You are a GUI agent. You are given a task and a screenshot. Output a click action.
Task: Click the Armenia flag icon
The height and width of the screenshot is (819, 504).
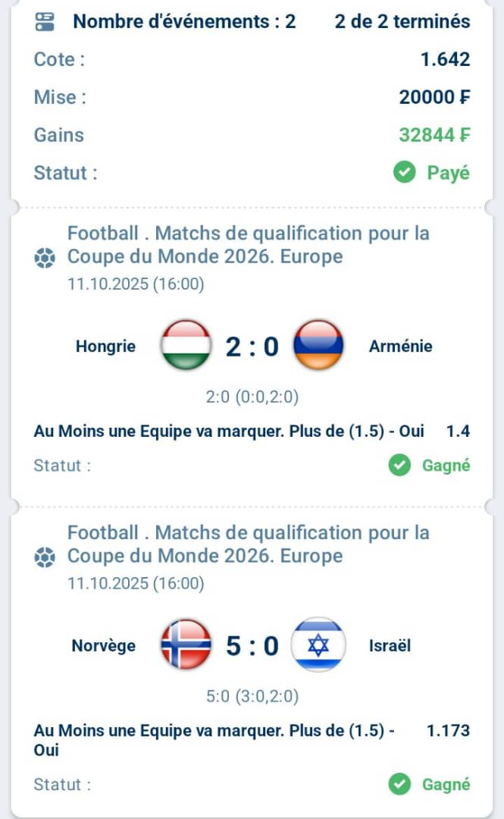[x=318, y=346]
